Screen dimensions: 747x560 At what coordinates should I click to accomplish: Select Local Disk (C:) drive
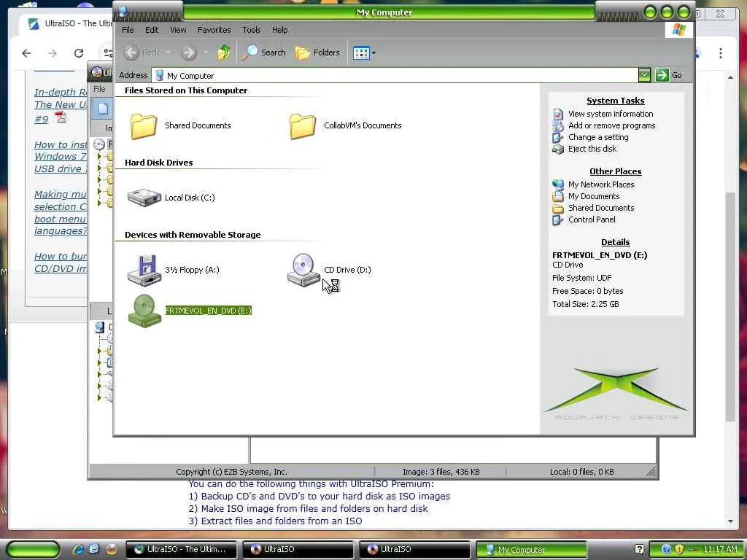pos(171,197)
